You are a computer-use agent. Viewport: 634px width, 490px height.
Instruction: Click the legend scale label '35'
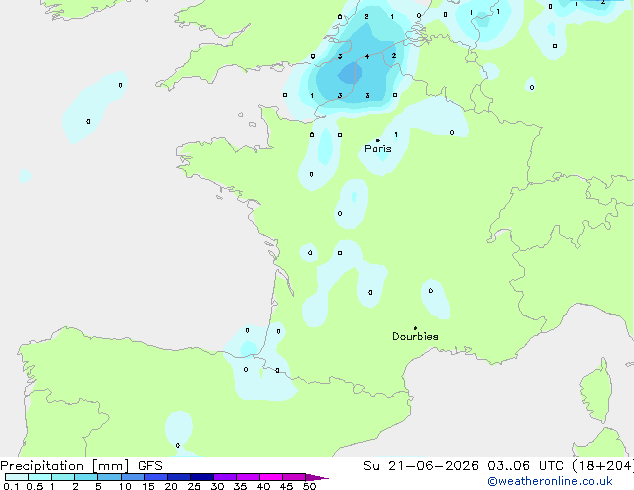(240, 486)
